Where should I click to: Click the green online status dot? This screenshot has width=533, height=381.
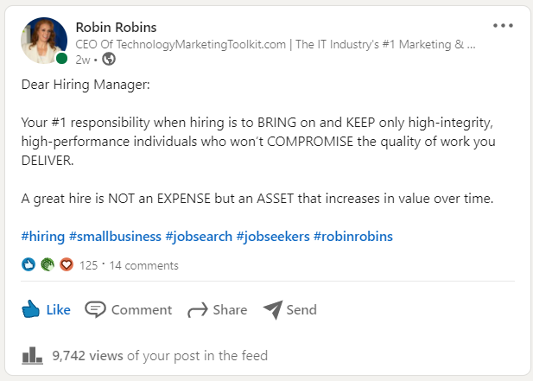click(62, 58)
